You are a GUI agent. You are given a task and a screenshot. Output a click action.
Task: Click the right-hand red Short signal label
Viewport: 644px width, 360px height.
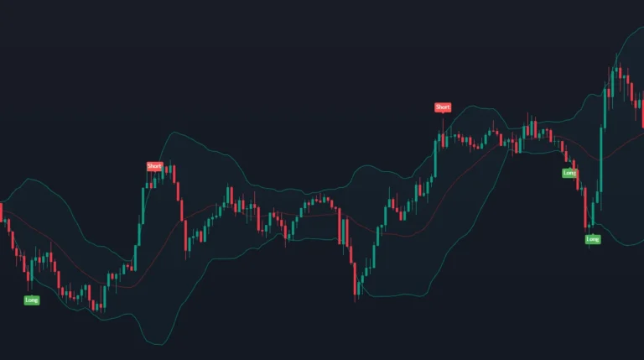point(443,107)
